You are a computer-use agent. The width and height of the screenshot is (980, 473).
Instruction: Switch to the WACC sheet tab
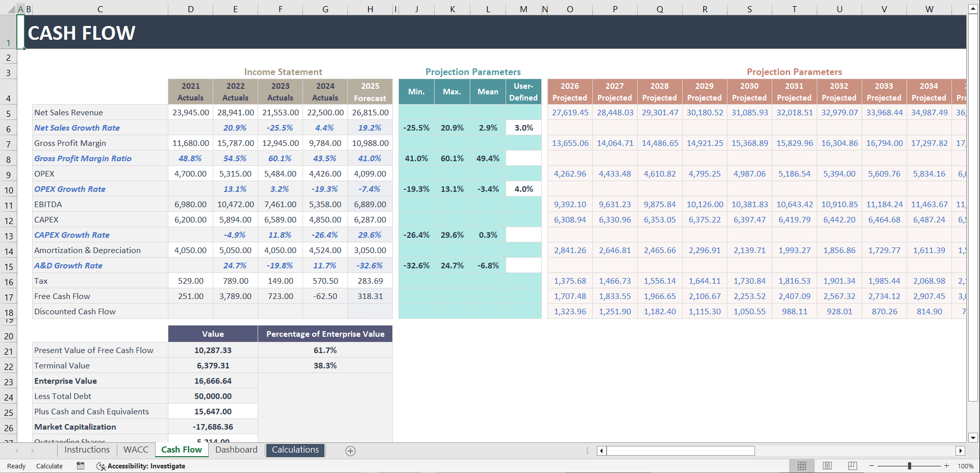click(x=136, y=450)
